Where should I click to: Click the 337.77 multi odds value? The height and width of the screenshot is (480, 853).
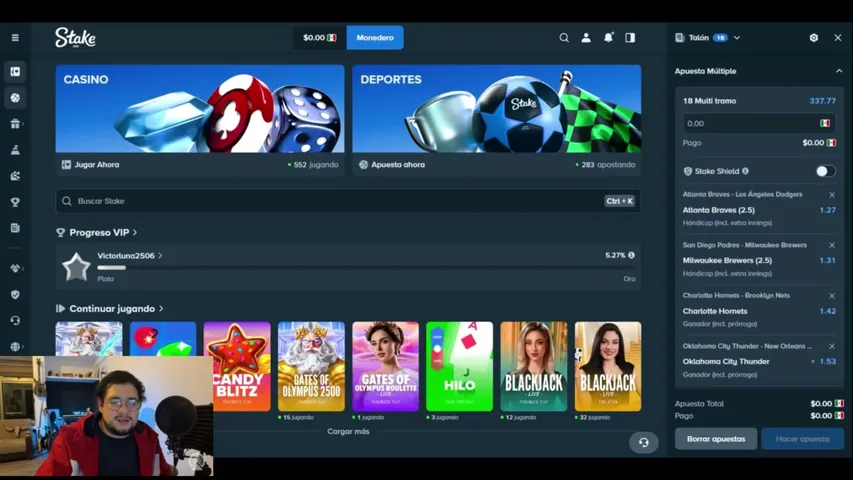click(x=823, y=101)
